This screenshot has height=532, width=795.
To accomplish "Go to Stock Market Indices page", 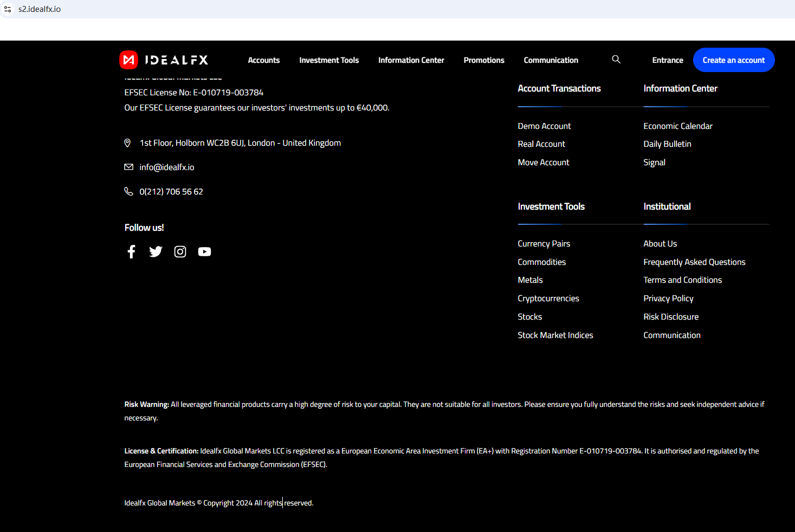I will click(x=555, y=335).
